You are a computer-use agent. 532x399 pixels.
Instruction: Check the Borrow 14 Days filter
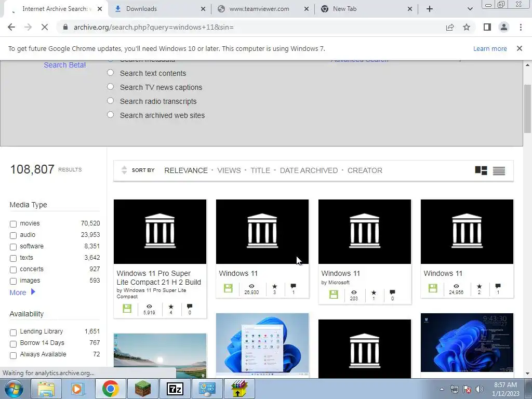[13, 344]
